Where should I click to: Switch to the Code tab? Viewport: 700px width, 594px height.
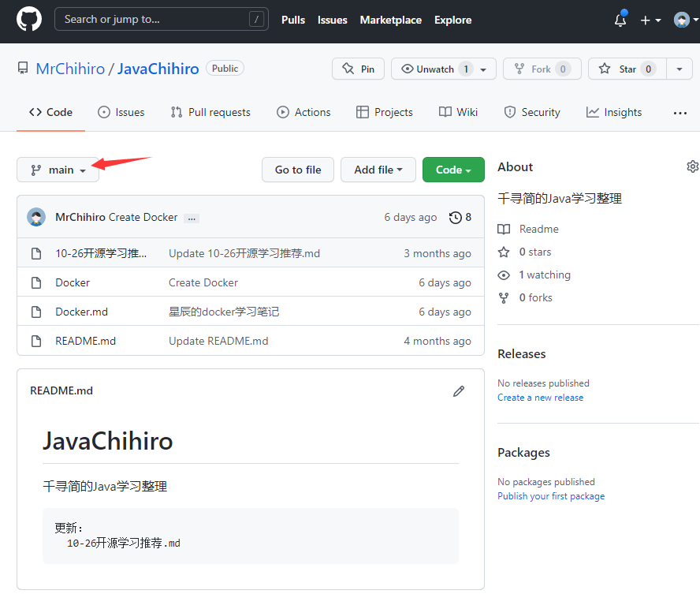(50, 112)
